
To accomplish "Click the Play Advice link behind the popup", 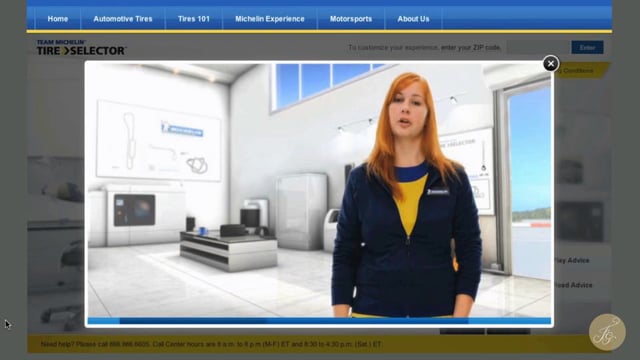I will 572,260.
